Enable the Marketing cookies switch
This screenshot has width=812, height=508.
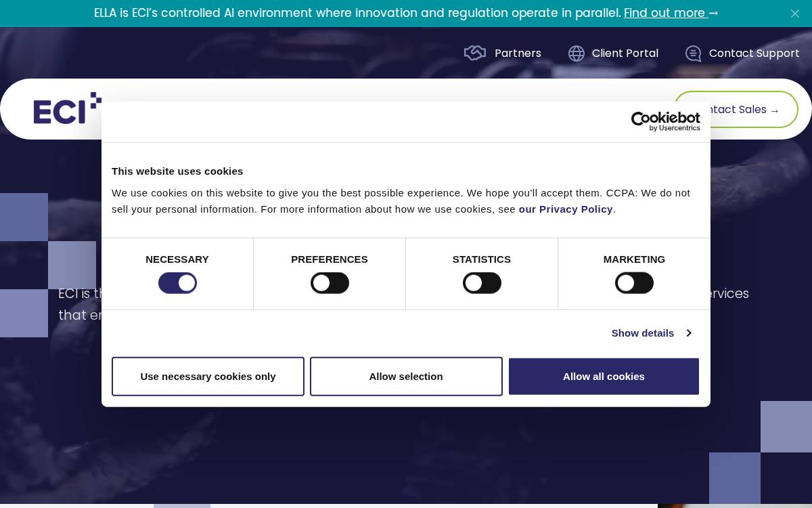pos(634,283)
